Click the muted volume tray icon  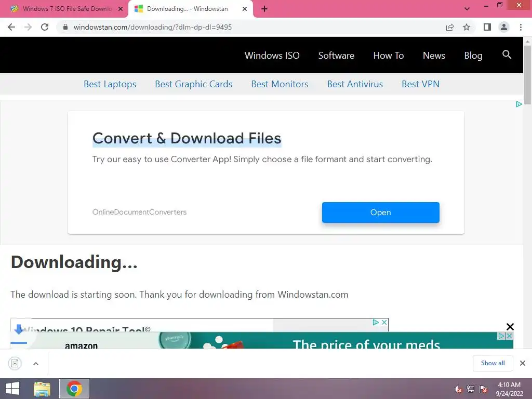[458, 389]
